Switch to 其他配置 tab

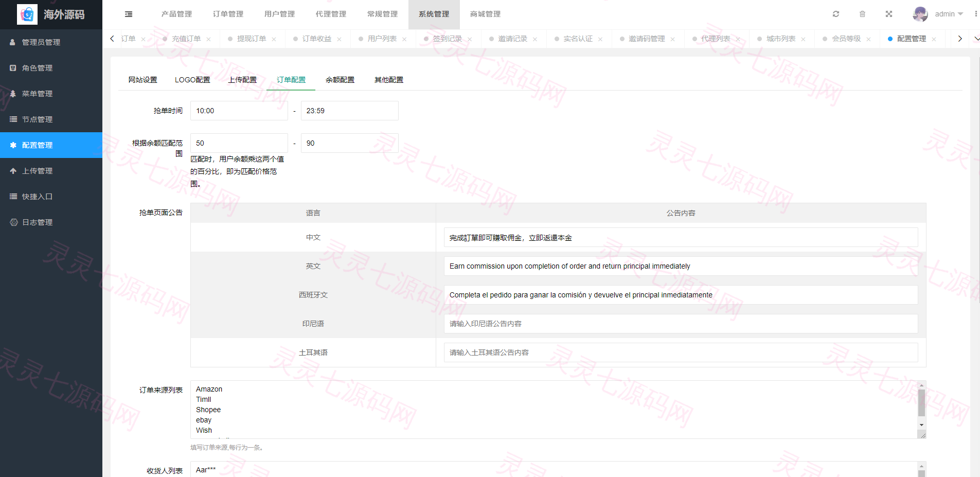click(389, 80)
